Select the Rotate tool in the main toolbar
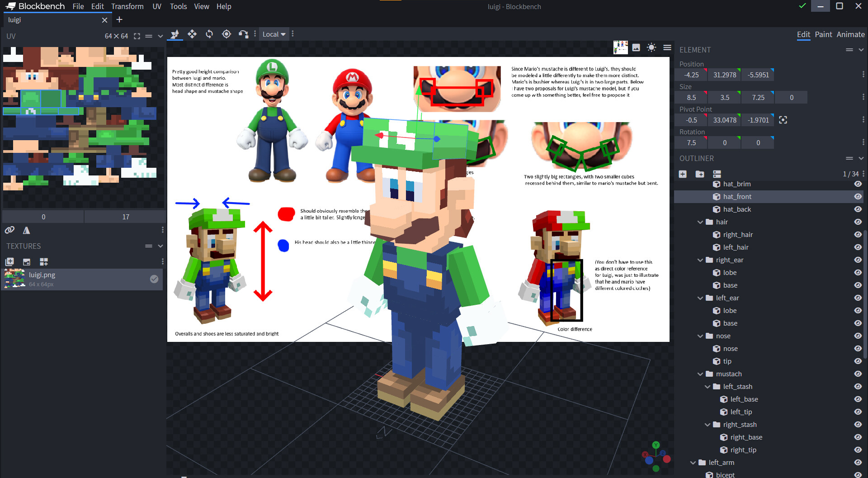The width and height of the screenshot is (868, 478). tap(209, 34)
